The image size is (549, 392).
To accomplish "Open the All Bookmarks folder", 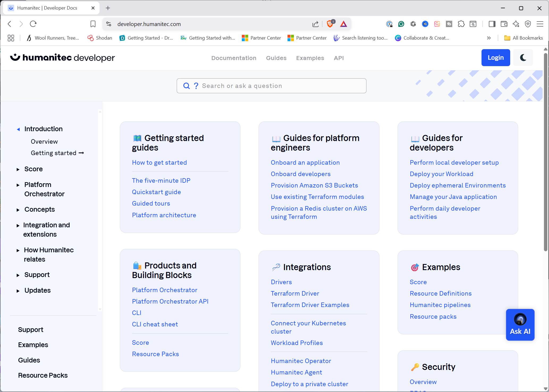I will pos(523,38).
